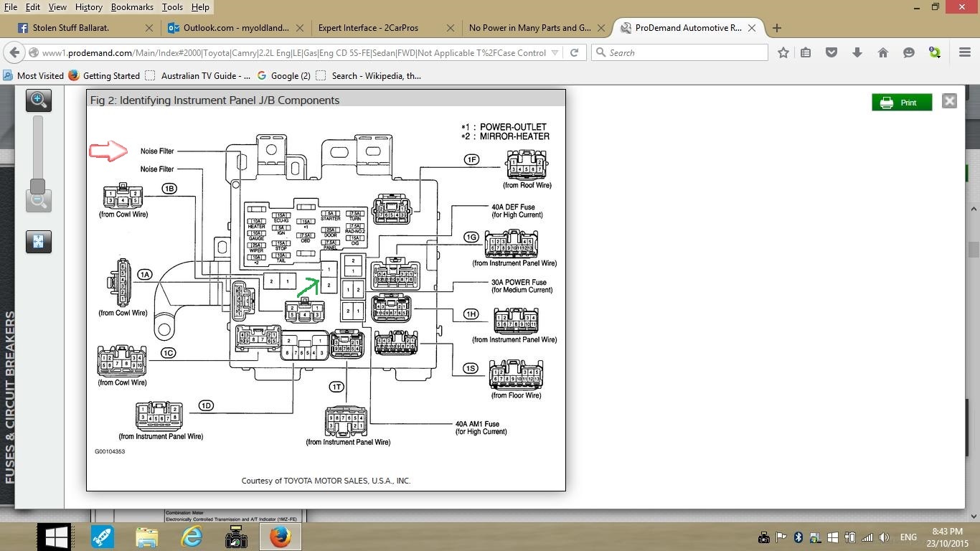Expand the URL bar history dropdown

pyautogui.click(x=555, y=52)
